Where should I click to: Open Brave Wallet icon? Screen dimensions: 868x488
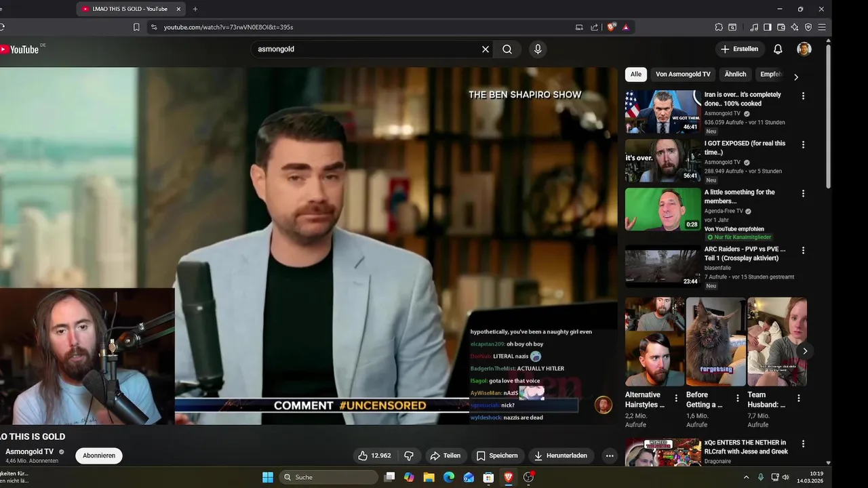[x=781, y=27]
